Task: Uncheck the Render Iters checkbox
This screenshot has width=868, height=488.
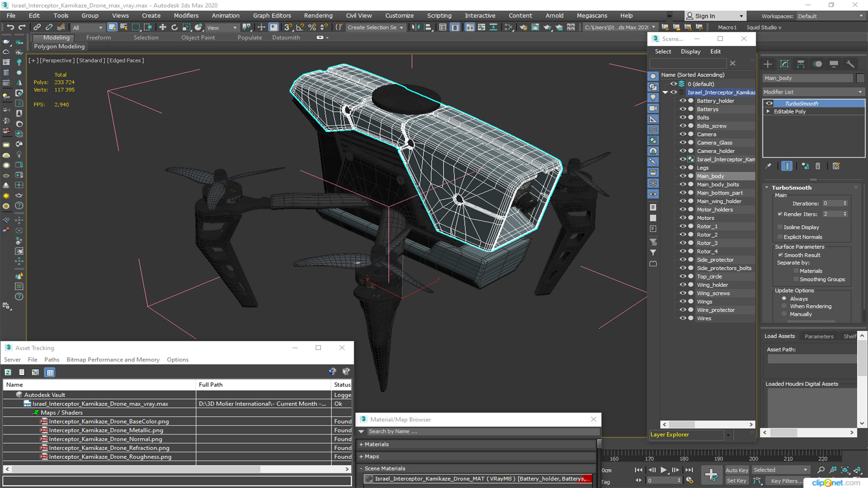Action: point(780,214)
